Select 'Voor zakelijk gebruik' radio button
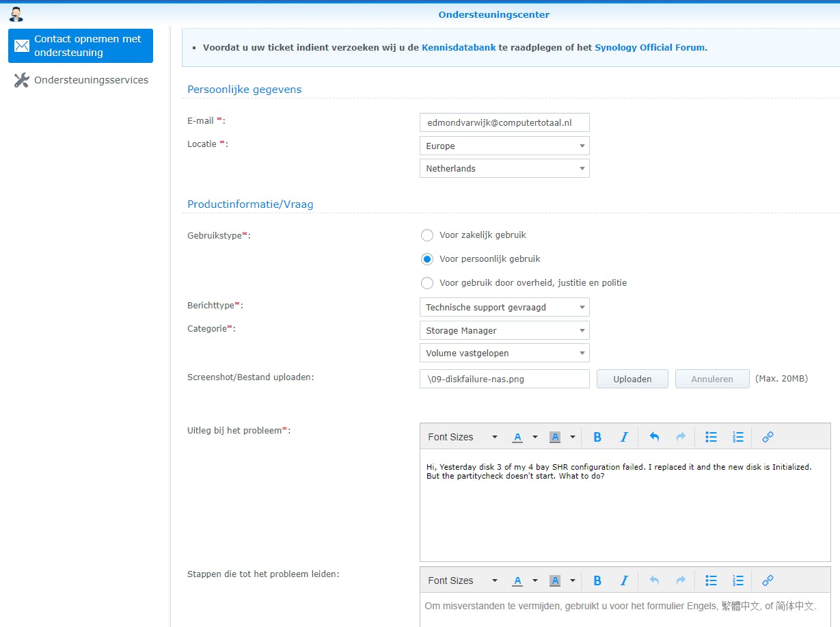Image resolution: width=840 pixels, height=627 pixels. click(427, 235)
